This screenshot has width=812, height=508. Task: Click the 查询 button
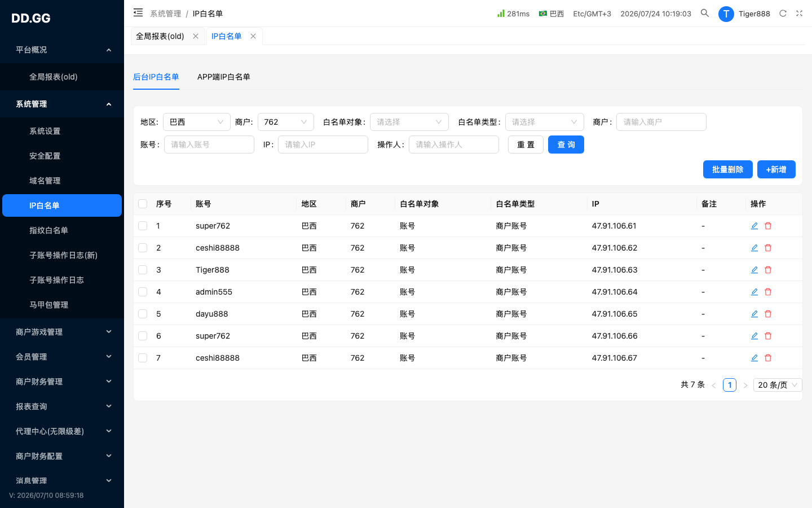[566, 144]
